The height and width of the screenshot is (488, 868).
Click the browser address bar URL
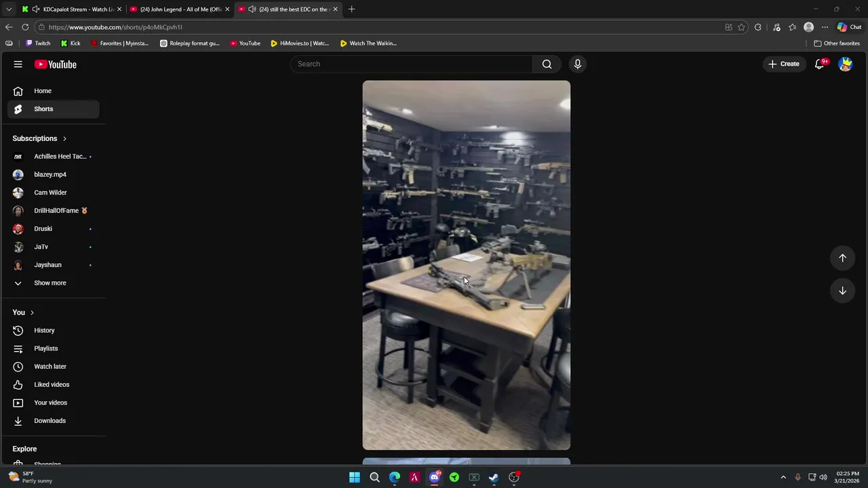click(115, 27)
